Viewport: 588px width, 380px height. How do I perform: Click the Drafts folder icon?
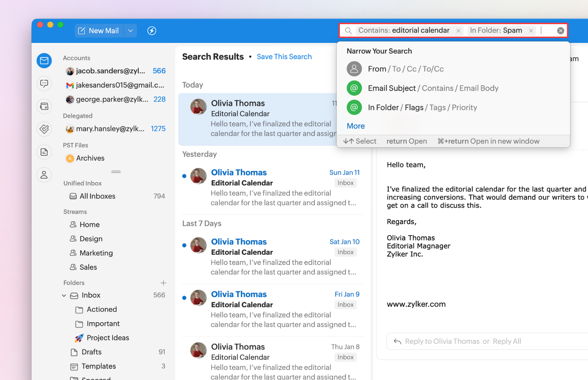click(x=74, y=352)
